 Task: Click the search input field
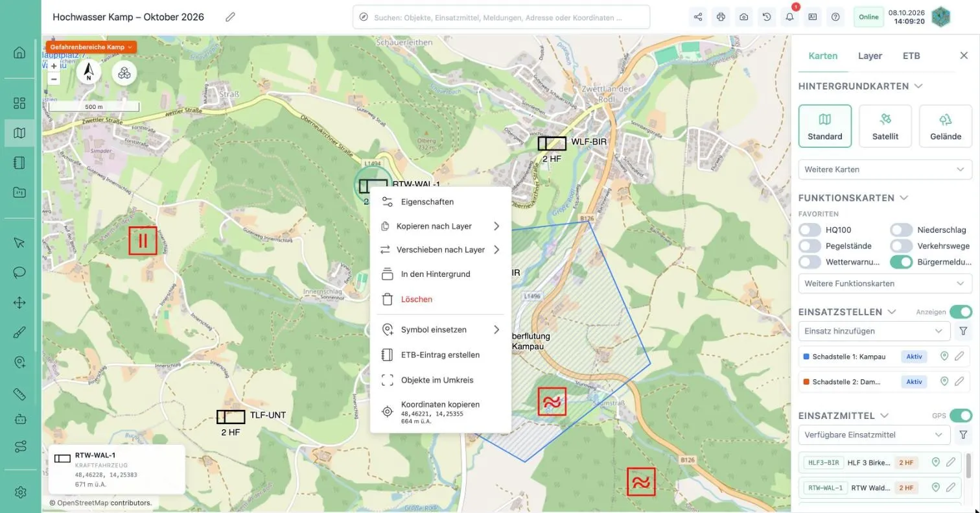click(x=502, y=18)
